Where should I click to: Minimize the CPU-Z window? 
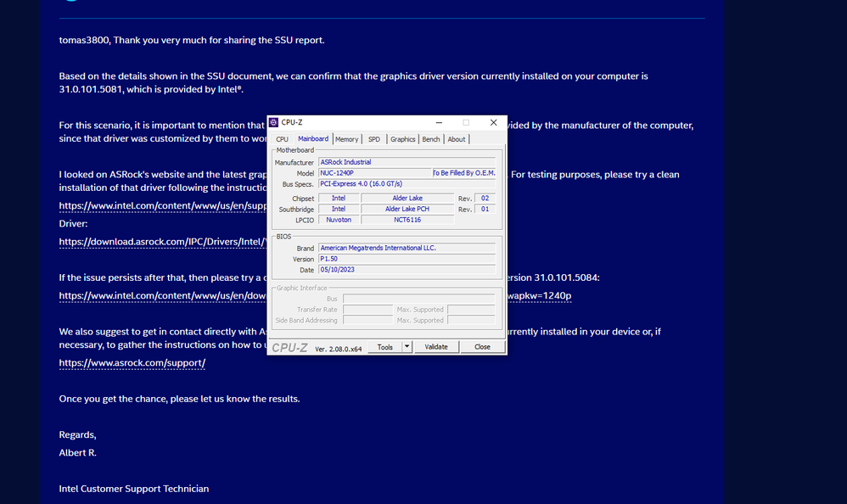[x=439, y=123]
